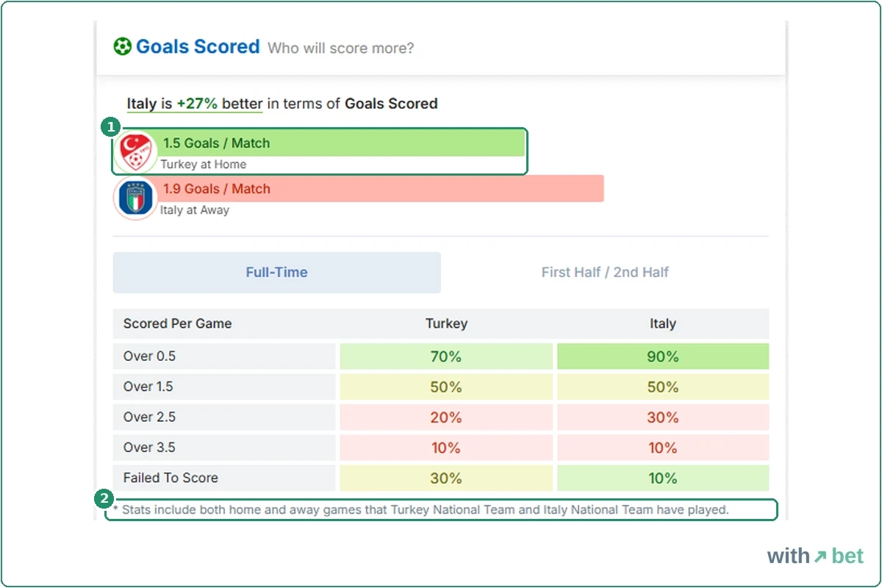This screenshot has width=882, height=588.
Task: Click the 'Who will score more?' subtitle
Action: (x=340, y=49)
